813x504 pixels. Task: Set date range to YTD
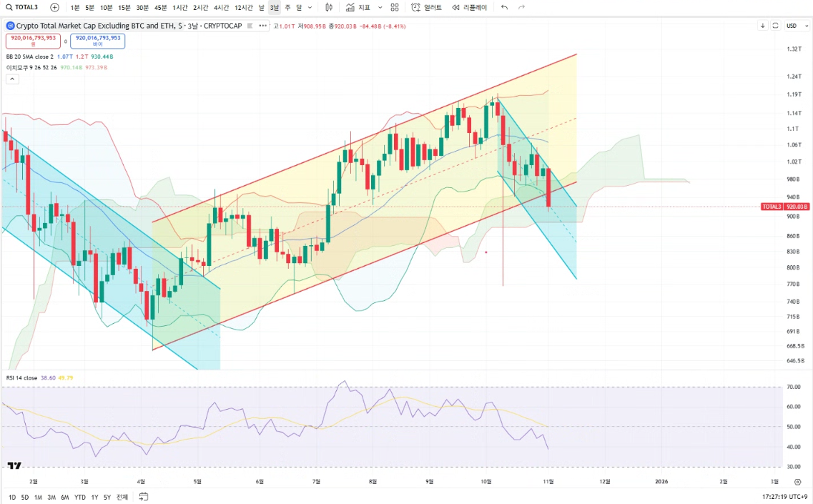[80, 498]
